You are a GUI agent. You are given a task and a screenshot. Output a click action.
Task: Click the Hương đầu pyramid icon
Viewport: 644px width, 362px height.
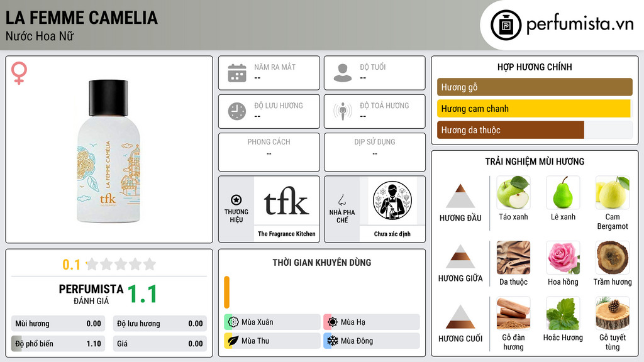click(460, 196)
